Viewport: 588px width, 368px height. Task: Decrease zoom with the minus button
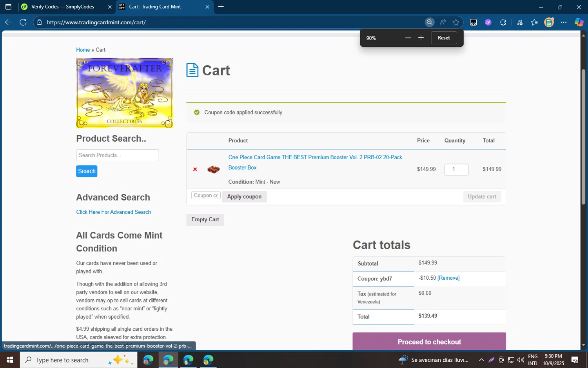(x=408, y=38)
